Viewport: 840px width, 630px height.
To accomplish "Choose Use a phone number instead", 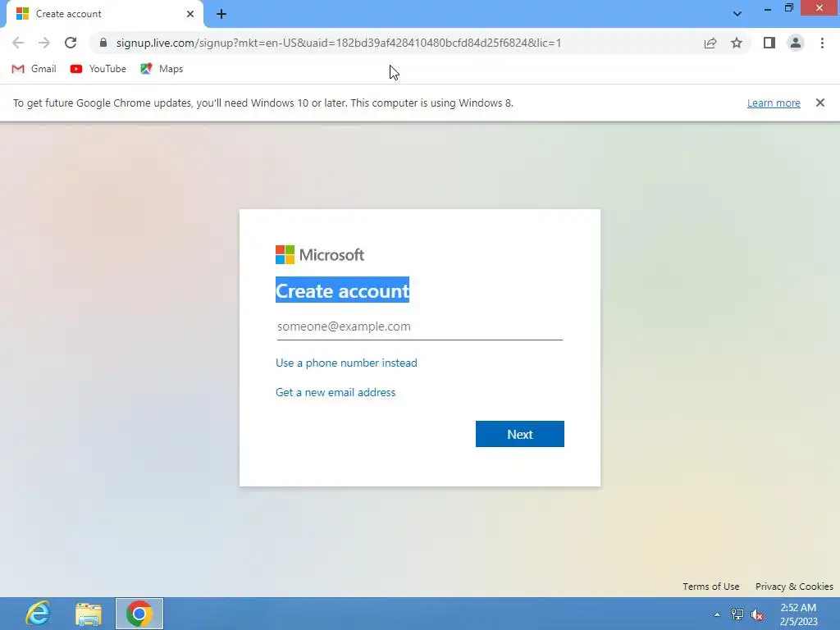I will click(x=346, y=363).
